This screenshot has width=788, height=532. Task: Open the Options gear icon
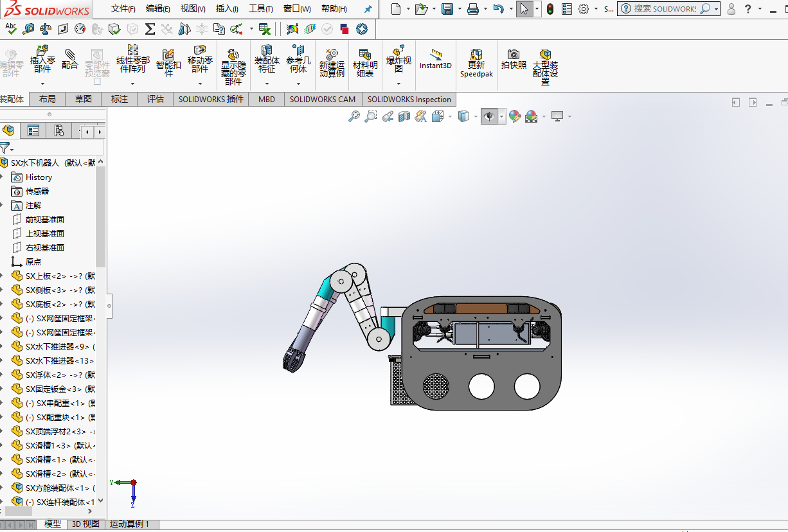[584, 9]
